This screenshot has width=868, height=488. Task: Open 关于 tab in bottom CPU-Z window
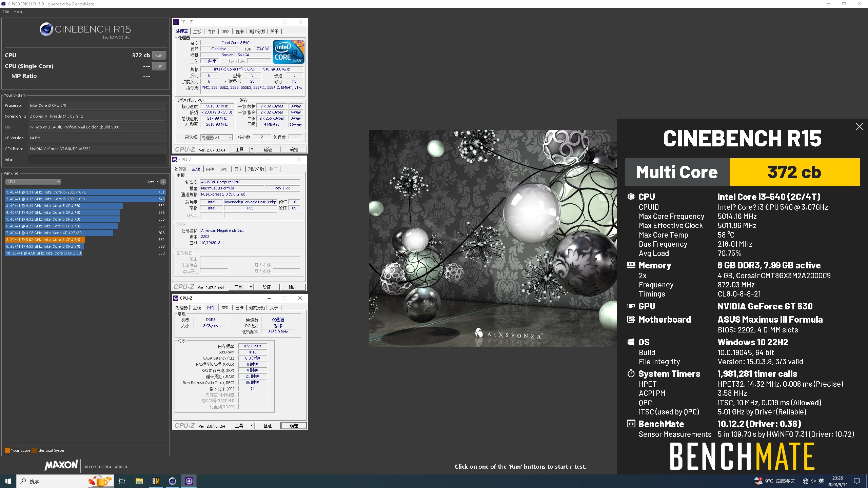[274, 308]
